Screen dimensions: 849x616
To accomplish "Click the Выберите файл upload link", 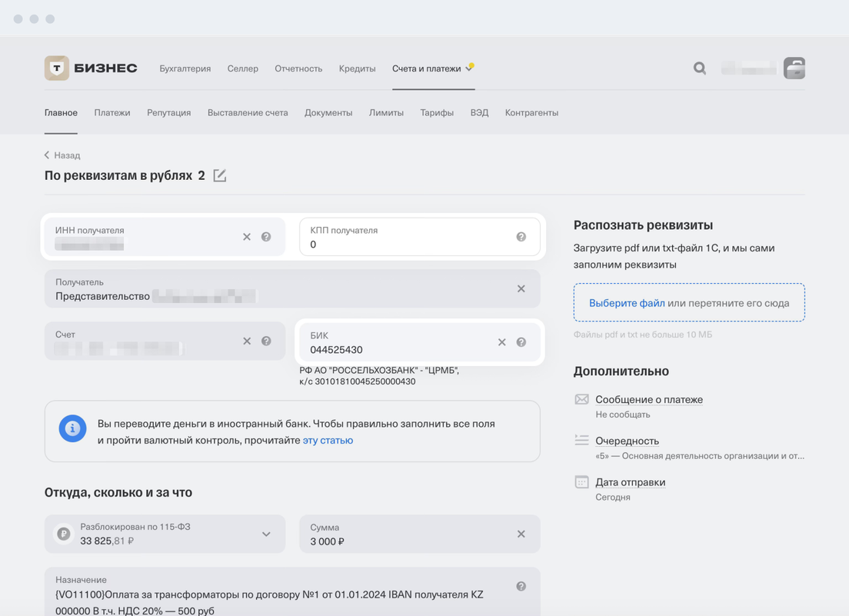I will pyautogui.click(x=626, y=303).
